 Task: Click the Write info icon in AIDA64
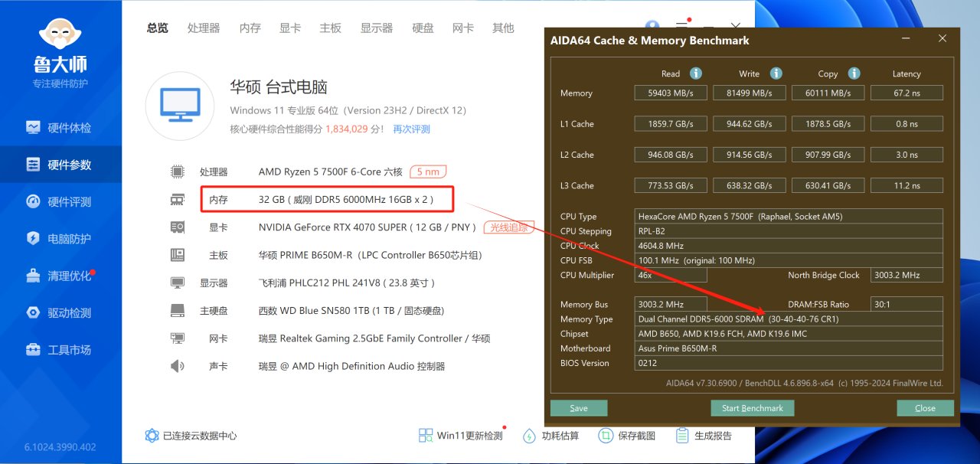776,74
